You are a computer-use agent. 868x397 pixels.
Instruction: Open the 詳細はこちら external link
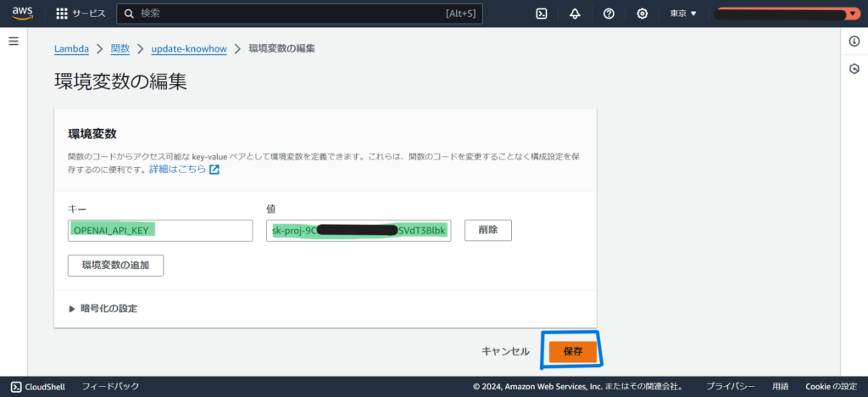click(x=184, y=170)
